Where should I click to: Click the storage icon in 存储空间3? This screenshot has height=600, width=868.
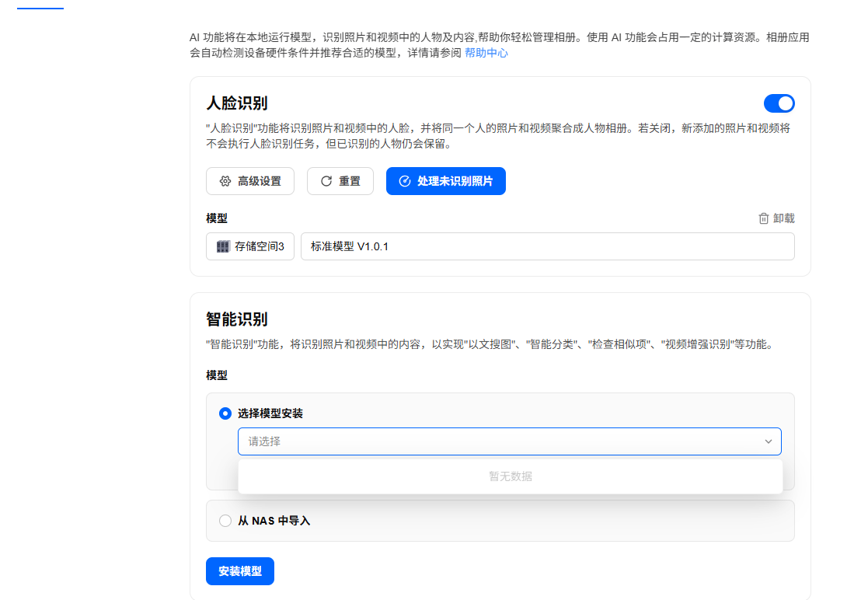pos(222,246)
